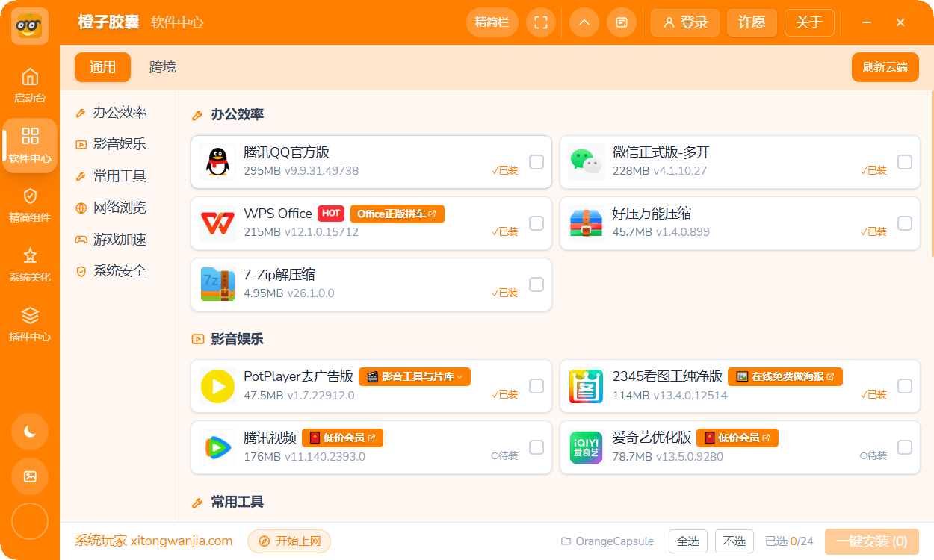934x560 pixels.
Task: Open the message note icon in the title bar
Action: tap(622, 22)
